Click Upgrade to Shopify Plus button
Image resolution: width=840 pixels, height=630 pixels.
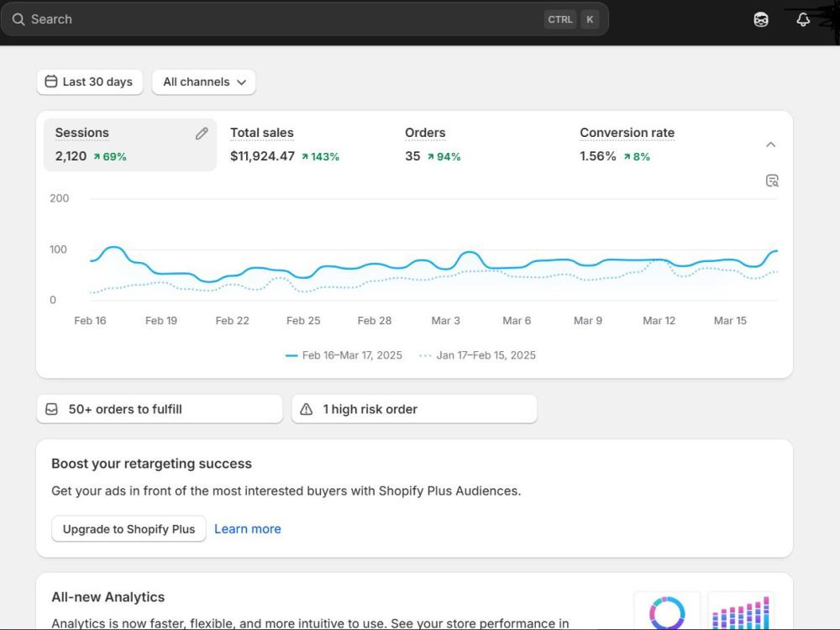coord(129,528)
